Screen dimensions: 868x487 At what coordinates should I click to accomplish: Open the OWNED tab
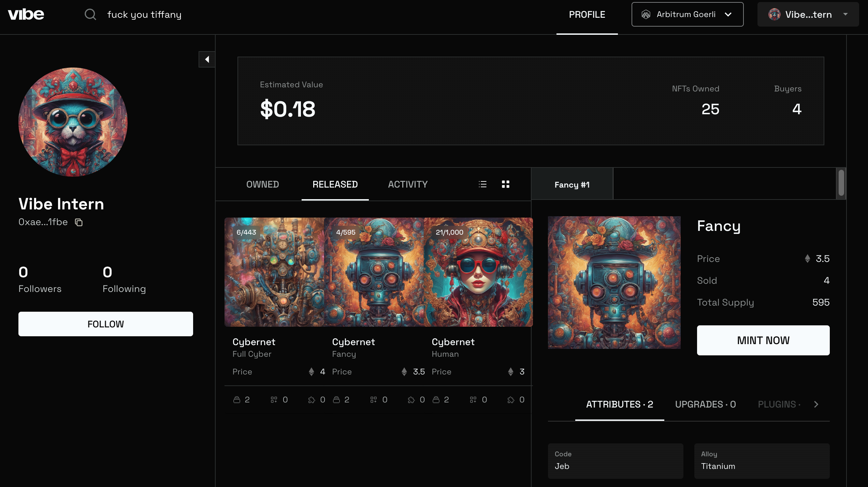coord(262,185)
